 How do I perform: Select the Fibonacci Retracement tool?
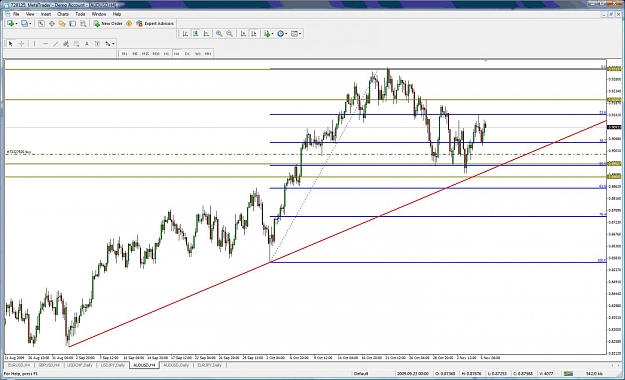[x=76, y=44]
